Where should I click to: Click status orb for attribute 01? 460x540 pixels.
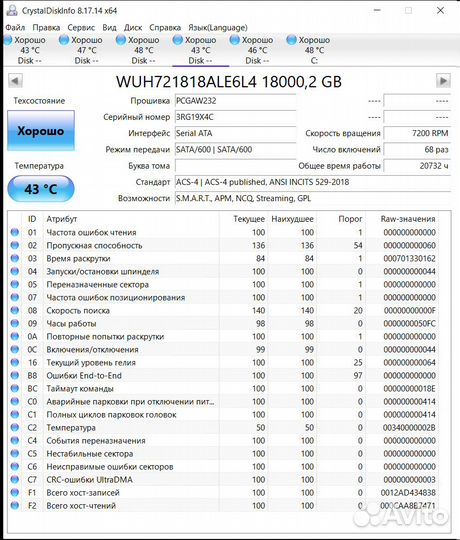15,232
